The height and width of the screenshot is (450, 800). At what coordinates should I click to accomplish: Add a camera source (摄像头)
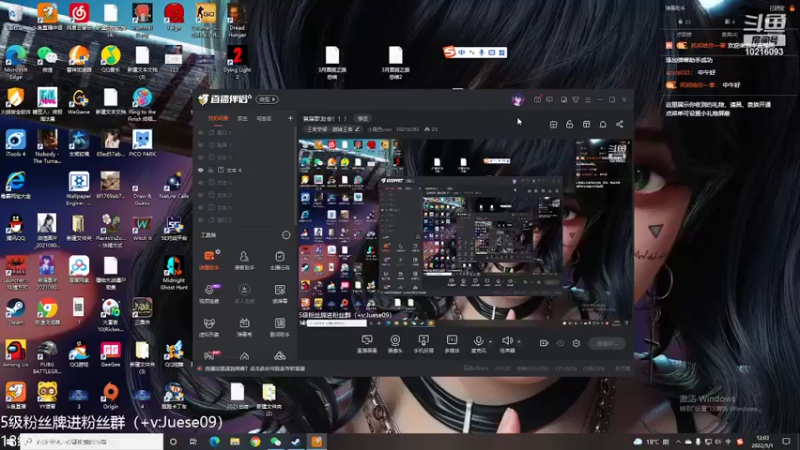(395, 344)
